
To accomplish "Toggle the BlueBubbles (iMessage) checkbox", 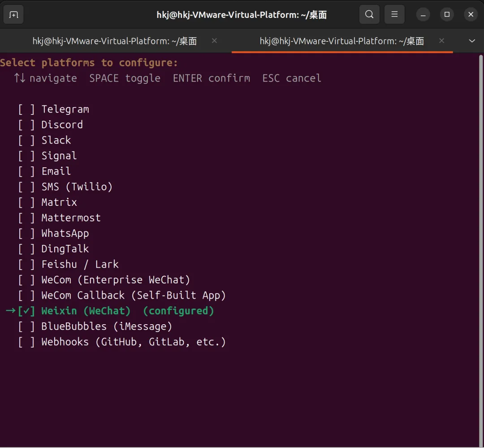I will (26, 326).
